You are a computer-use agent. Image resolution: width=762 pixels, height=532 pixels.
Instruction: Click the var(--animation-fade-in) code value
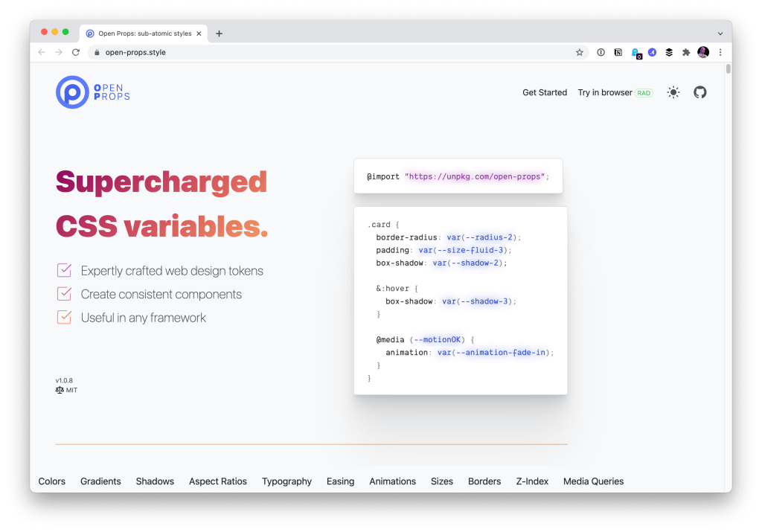(495, 352)
